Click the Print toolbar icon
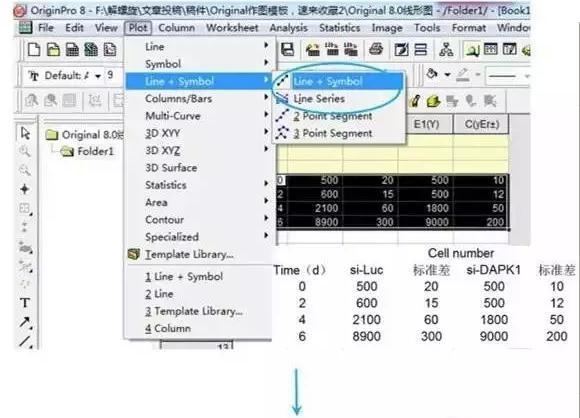The width and height of the screenshot is (580, 418). (x=376, y=50)
